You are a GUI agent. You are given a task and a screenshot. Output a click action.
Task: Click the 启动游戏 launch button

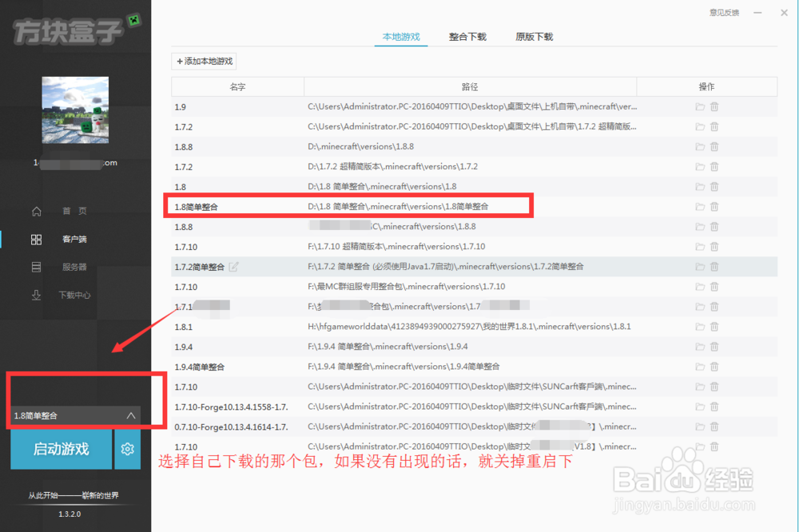(x=60, y=449)
